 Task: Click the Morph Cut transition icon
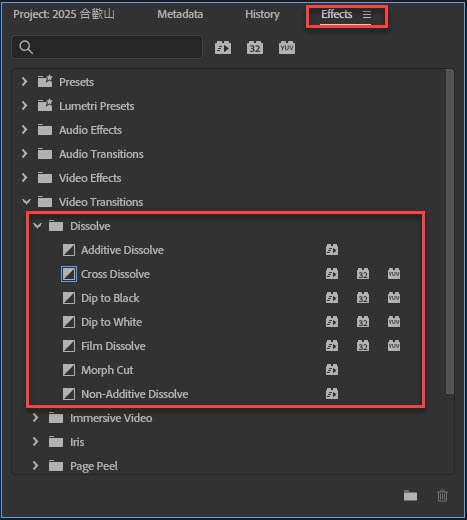pyautogui.click(x=69, y=370)
